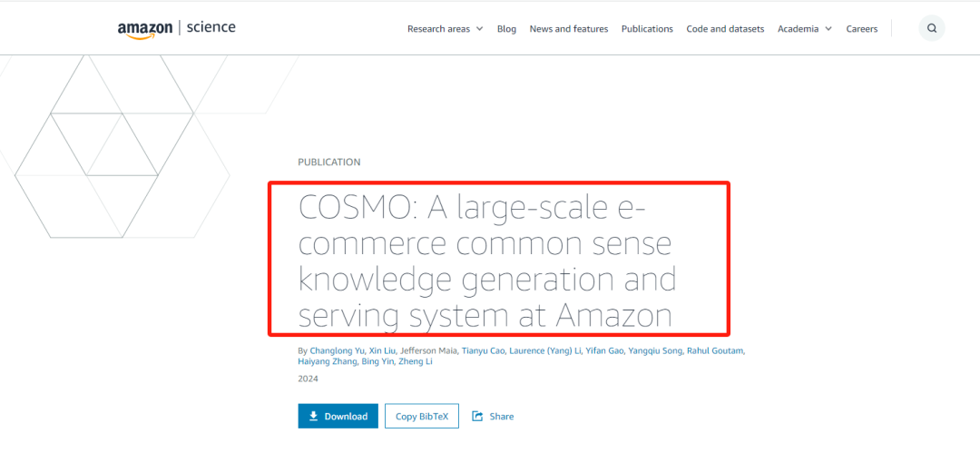The height and width of the screenshot is (453, 980).
Task: Open author Laurence (Yang) Li's profile
Action: [545, 350]
